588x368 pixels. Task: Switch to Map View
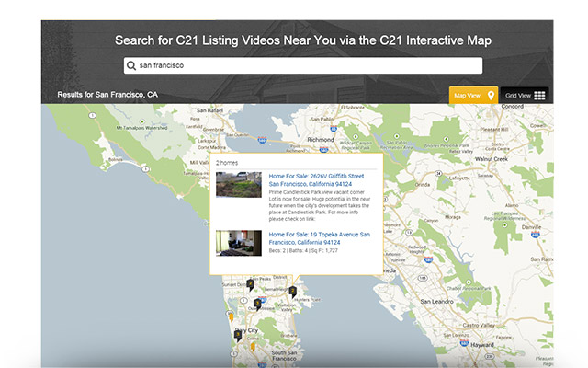473,96
